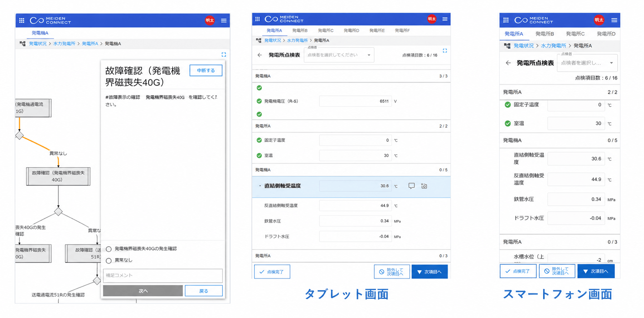Click Meiden Connect logo in left screen

point(51,21)
